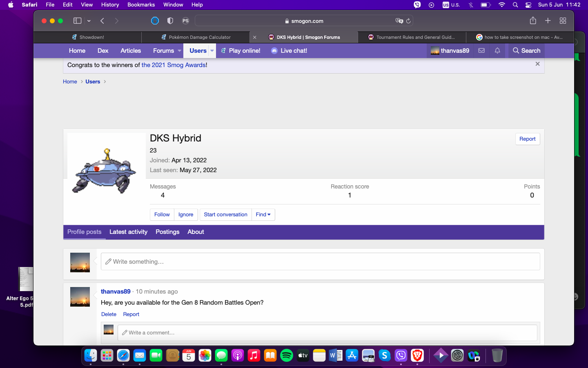Select the Latest activity tab
Viewport: 588px width, 368px height.
tap(128, 232)
